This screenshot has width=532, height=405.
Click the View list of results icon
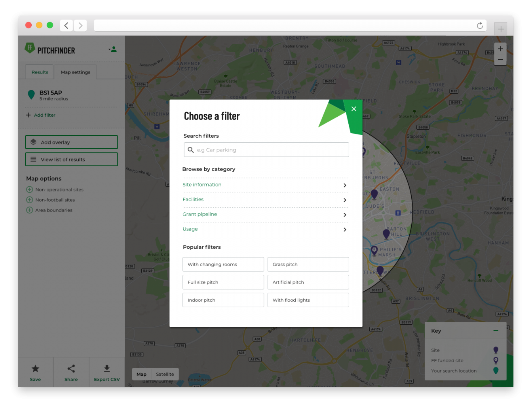[x=33, y=159]
